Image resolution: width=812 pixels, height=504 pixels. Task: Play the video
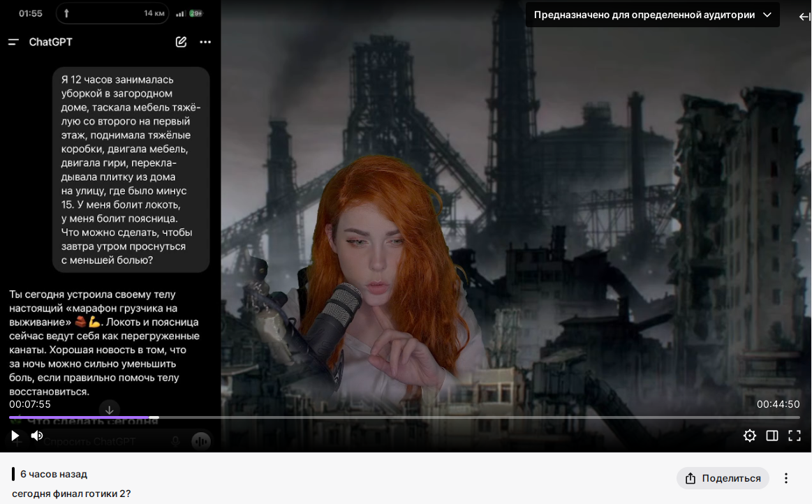(x=15, y=436)
